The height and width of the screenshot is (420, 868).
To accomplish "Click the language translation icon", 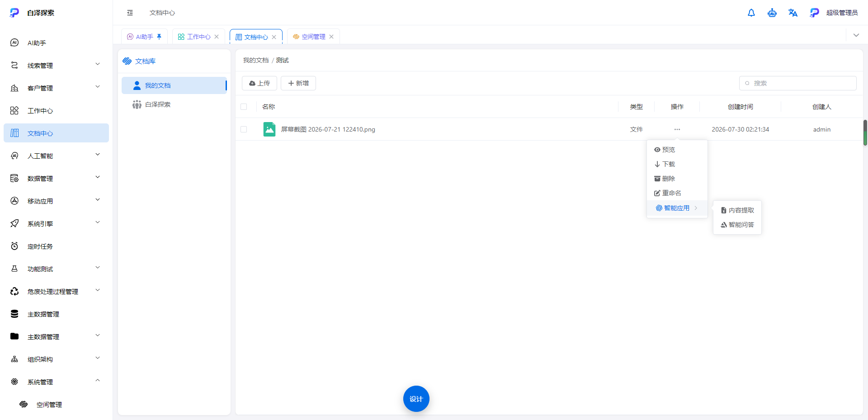I will click(x=793, y=13).
